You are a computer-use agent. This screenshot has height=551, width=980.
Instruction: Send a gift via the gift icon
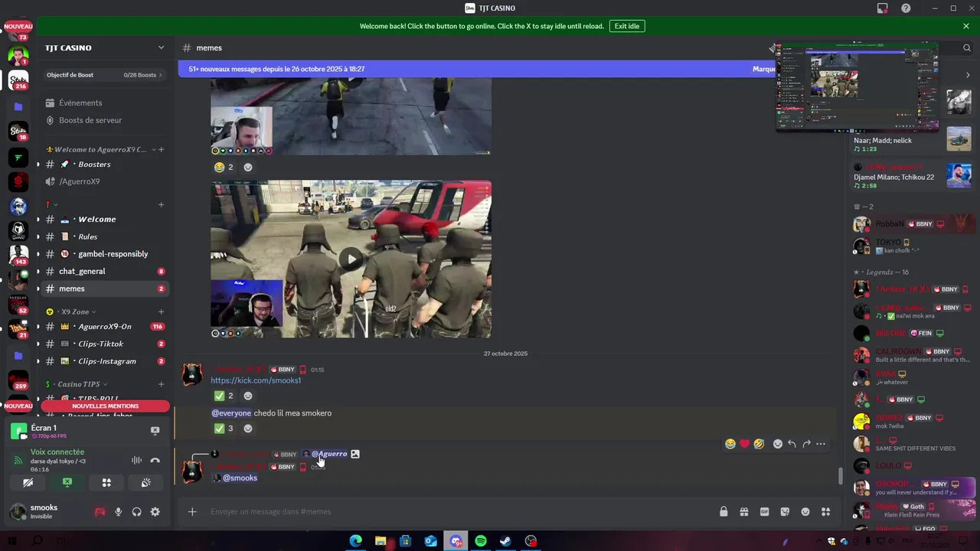743,512
